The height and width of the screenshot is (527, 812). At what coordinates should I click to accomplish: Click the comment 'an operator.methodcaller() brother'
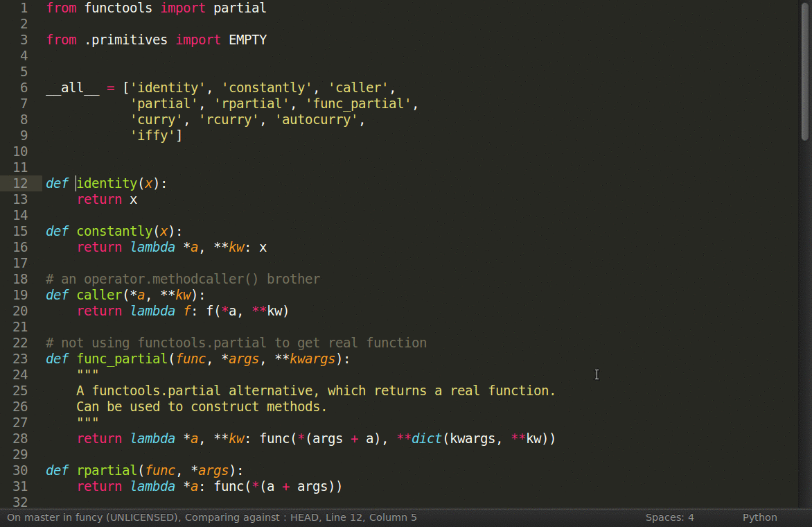coord(183,279)
